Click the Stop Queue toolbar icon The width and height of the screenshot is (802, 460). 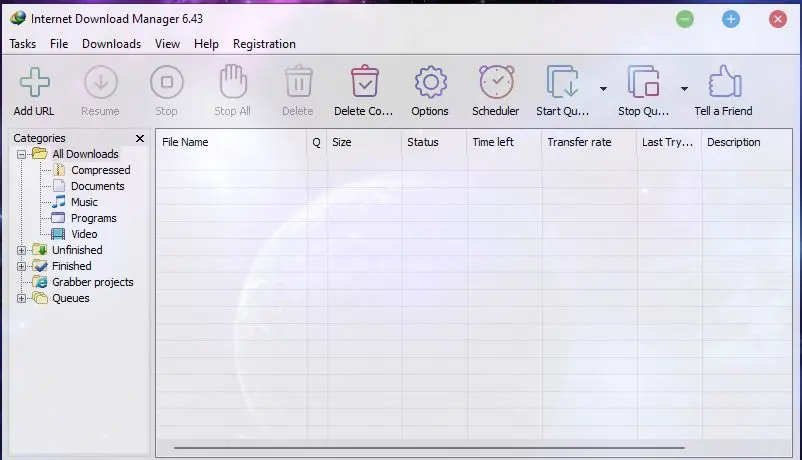(x=643, y=81)
